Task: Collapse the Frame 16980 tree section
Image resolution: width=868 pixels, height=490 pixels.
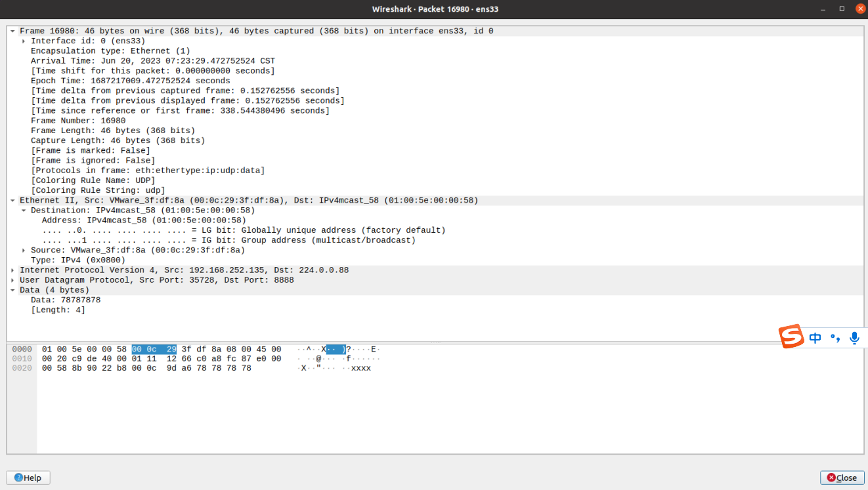Action: click(12, 31)
